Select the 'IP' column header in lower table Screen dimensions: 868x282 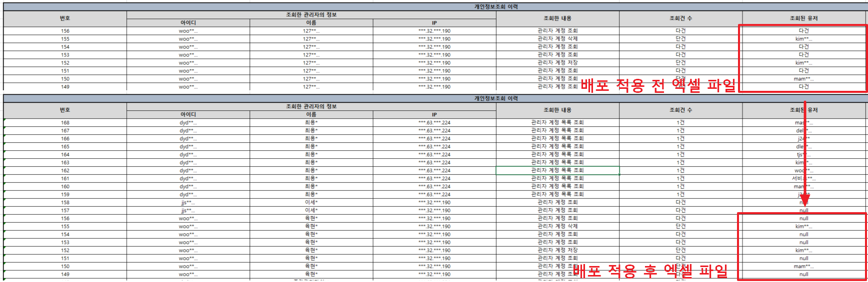[x=434, y=114]
